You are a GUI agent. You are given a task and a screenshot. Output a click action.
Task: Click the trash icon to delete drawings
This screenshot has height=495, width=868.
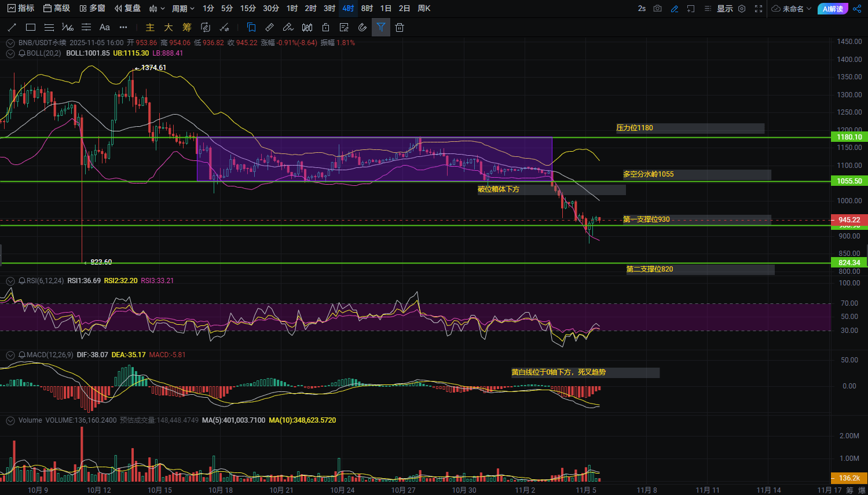(x=400, y=27)
